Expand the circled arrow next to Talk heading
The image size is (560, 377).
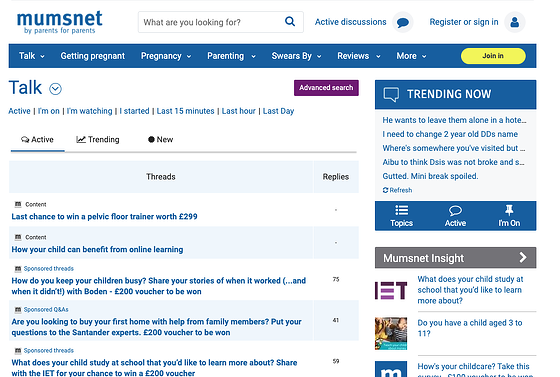[55, 89]
